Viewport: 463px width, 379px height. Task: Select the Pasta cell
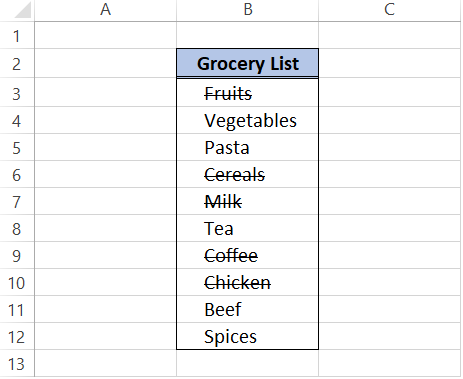247,147
